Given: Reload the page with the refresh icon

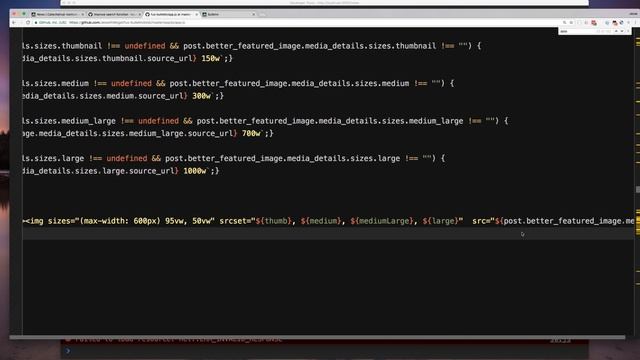Looking at the screenshot, I should 28,22.
